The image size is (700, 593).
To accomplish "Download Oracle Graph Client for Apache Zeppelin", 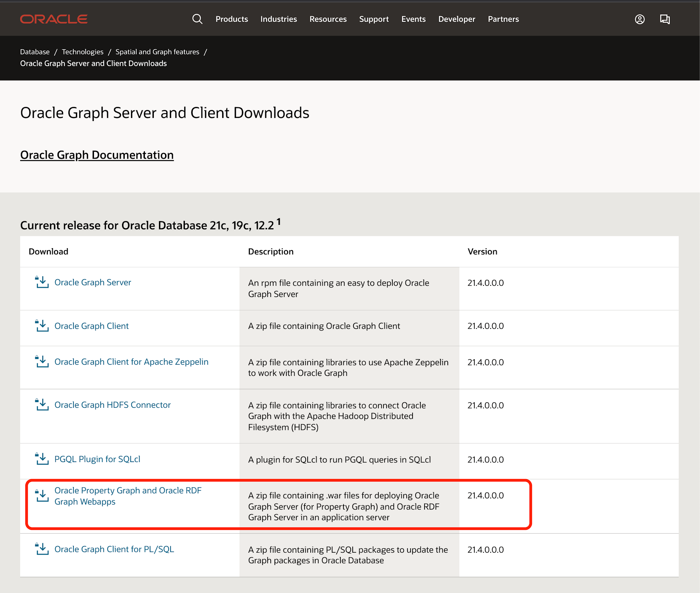I will tap(131, 362).
